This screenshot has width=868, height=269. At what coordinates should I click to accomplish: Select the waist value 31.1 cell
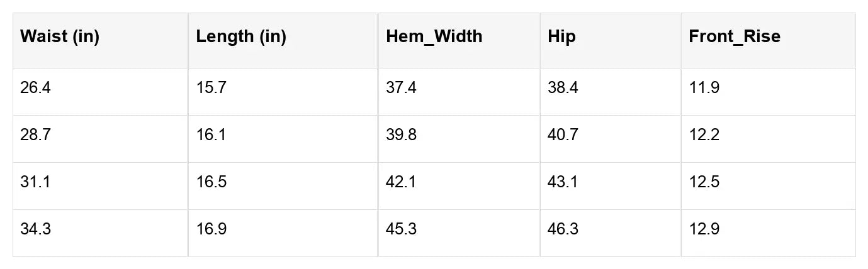coord(35,182)
